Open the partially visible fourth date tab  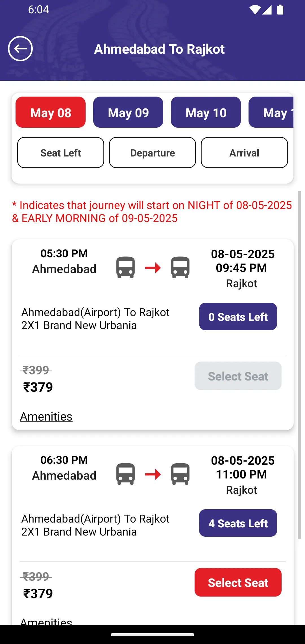tap(271, 112)
